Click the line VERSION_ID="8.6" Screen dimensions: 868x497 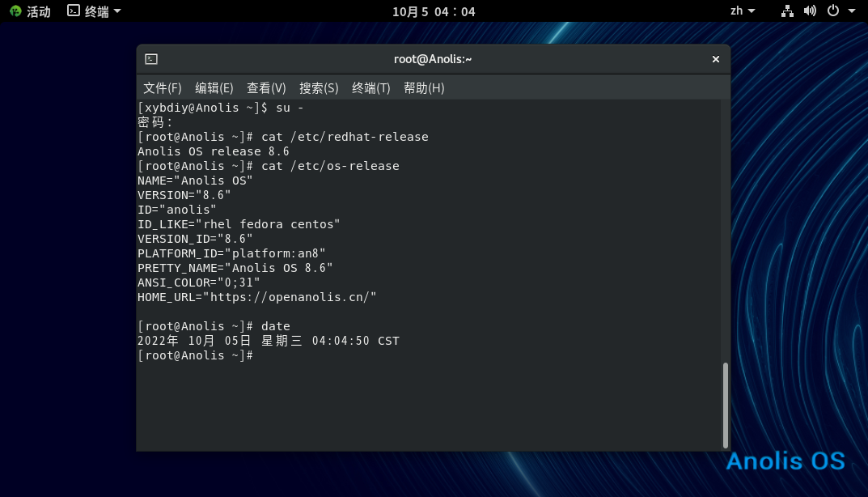(195, 239)
